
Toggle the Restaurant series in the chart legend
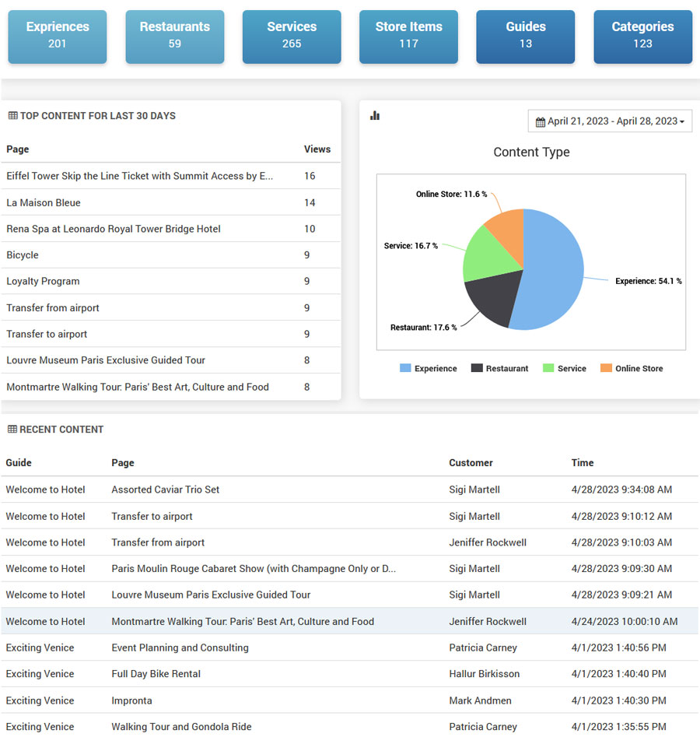[499, 368]
